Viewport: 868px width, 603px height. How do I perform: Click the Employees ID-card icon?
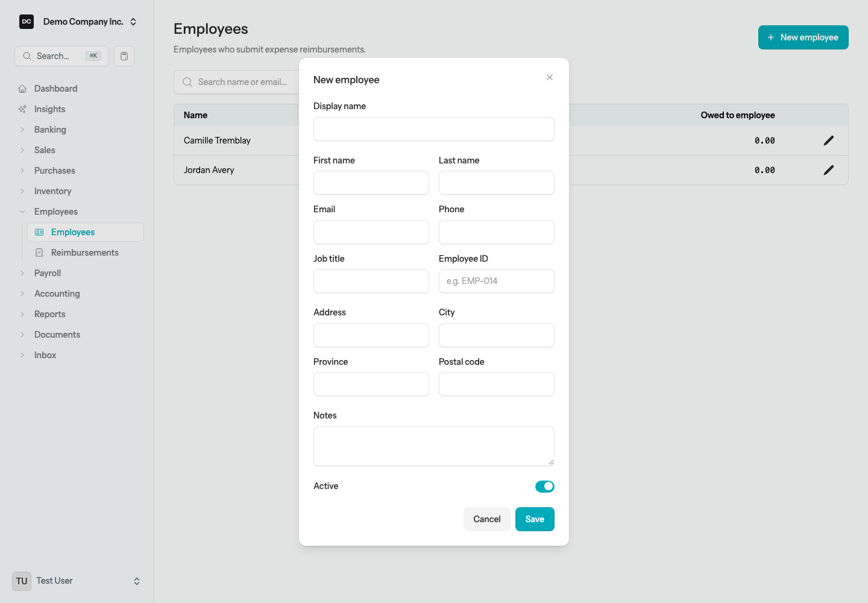coord(39,232)
